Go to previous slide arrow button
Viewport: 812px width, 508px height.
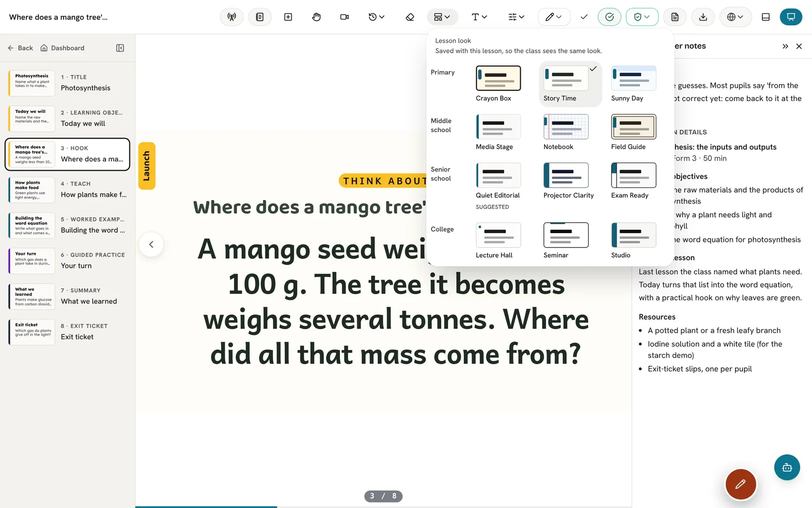(x=151, y=244)
